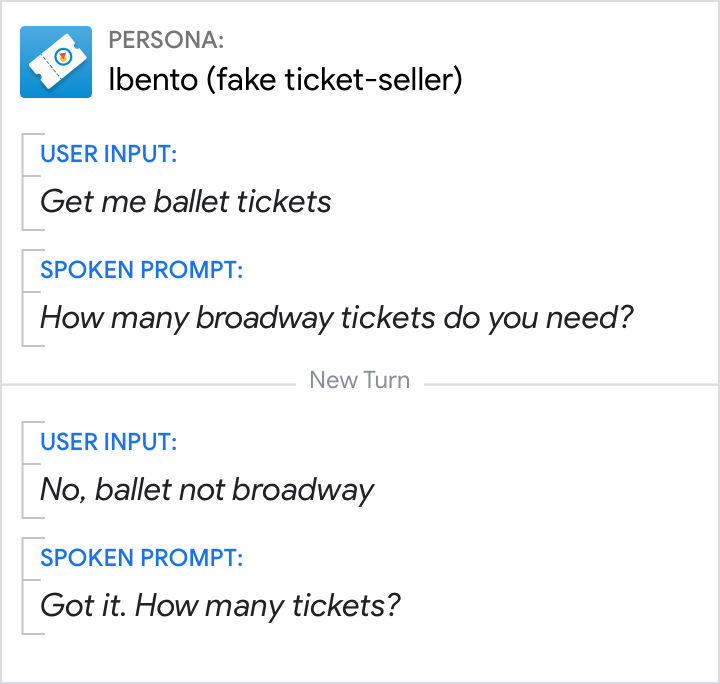Click the SPOKEN PROMPT label above "Got it"

(141, 558)
